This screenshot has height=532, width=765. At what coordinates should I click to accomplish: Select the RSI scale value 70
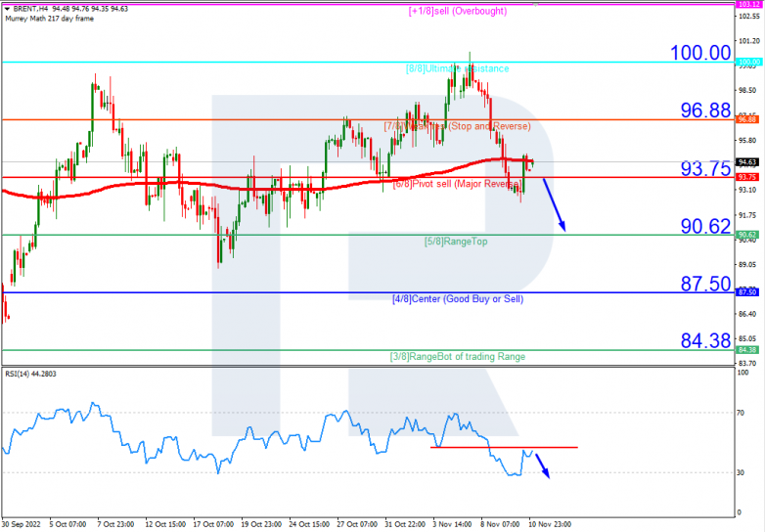(741, 413)
